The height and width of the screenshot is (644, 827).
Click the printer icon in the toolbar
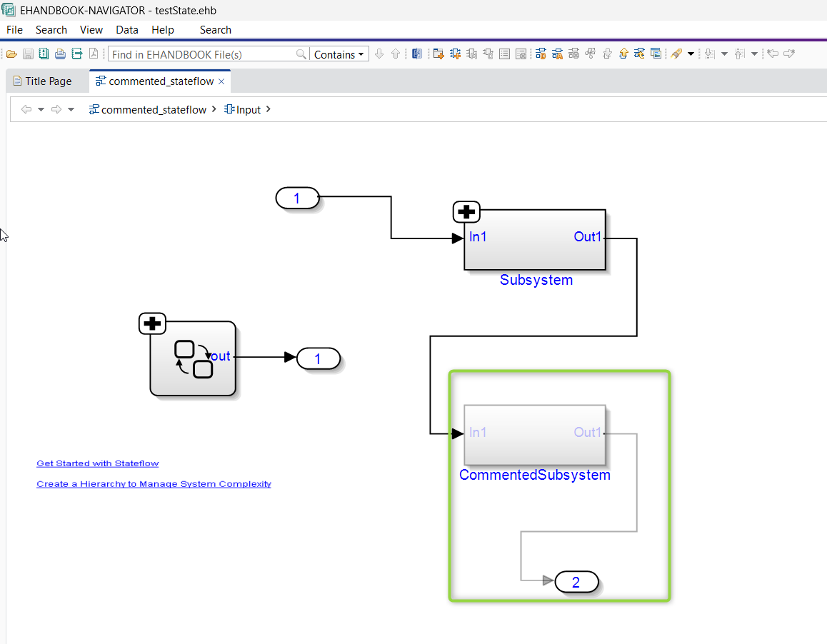point(60,54)
